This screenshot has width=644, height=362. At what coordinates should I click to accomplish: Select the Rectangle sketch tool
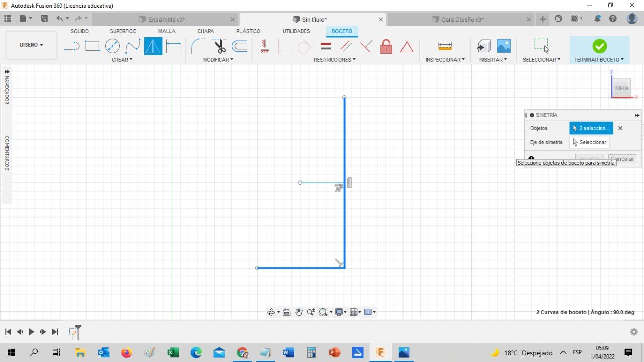[92, 46]
